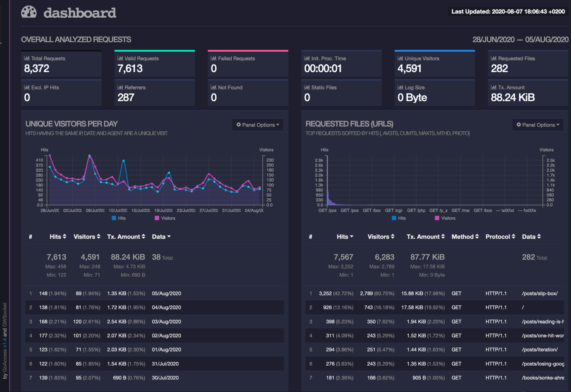Select the Unique Visitors 4,591 stat box
The image size is (571, 392).
pyautogui.click(x=435, y=64)
